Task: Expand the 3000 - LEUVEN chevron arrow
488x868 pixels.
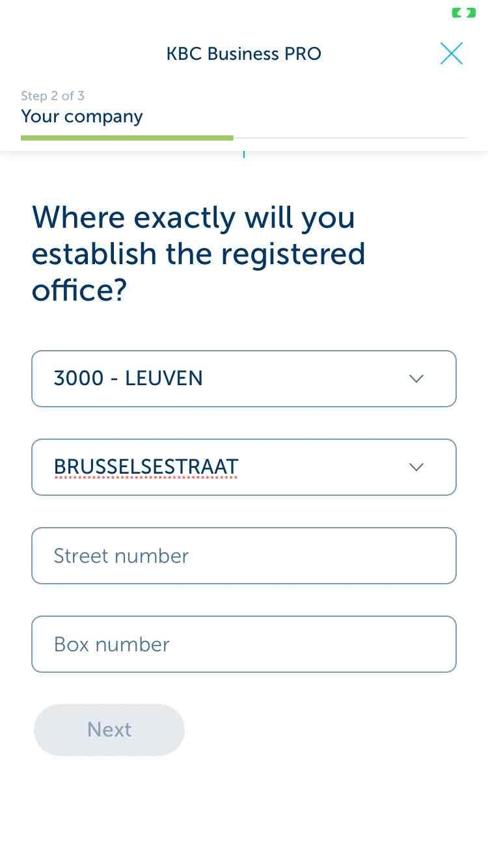Action: point(416,379)
